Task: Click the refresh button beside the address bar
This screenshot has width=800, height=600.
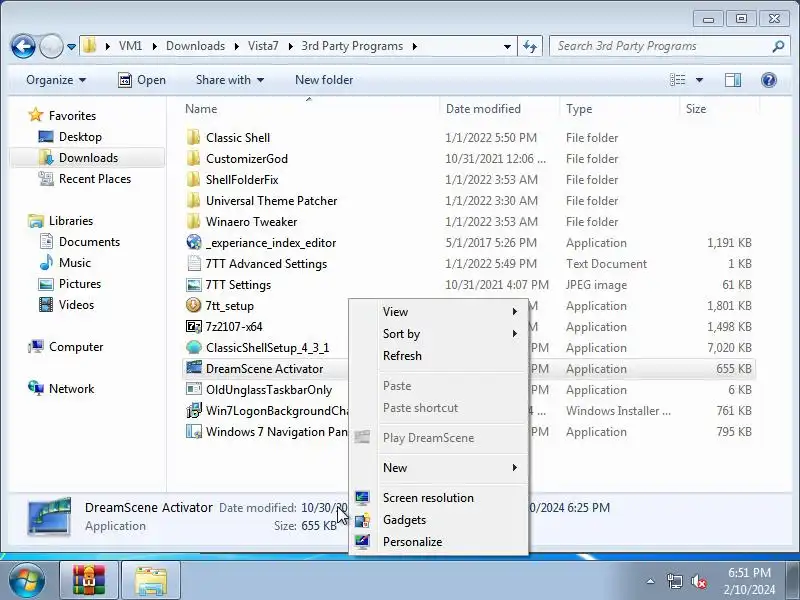Action: tap(530, 46)
